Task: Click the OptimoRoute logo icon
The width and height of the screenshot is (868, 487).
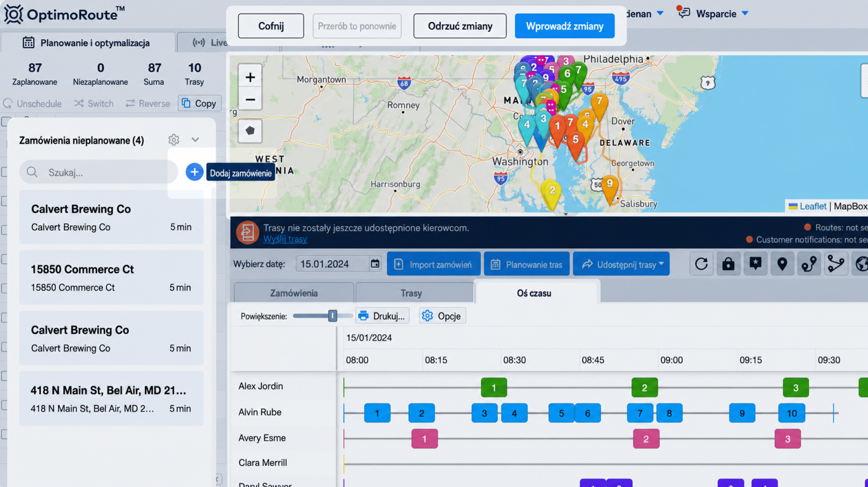Action: (14, 14)
